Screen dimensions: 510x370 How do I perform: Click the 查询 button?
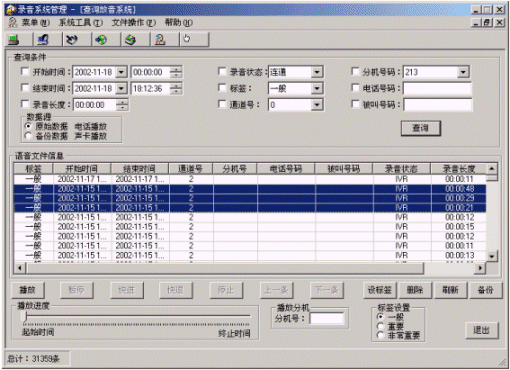pos(420,128)
